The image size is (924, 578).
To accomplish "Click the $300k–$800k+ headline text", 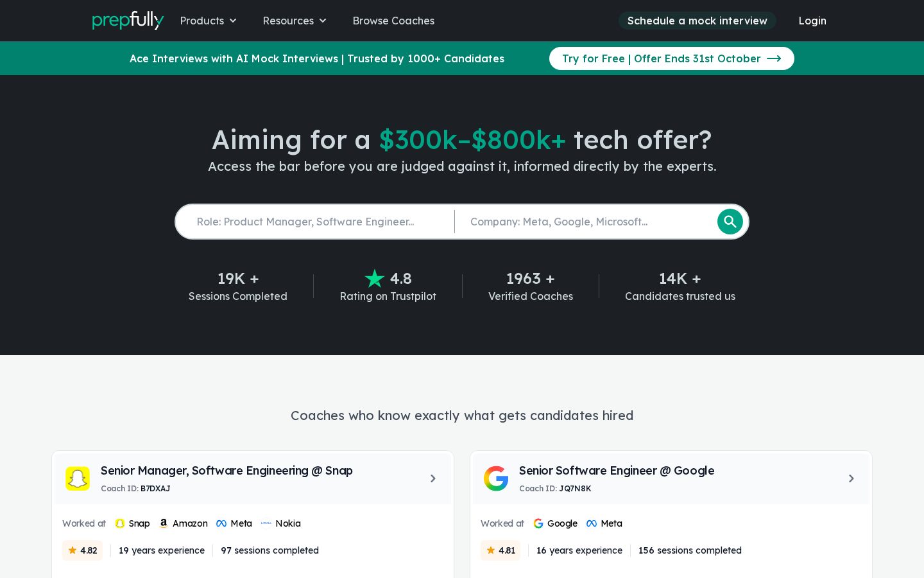I will tap(472, 140).
